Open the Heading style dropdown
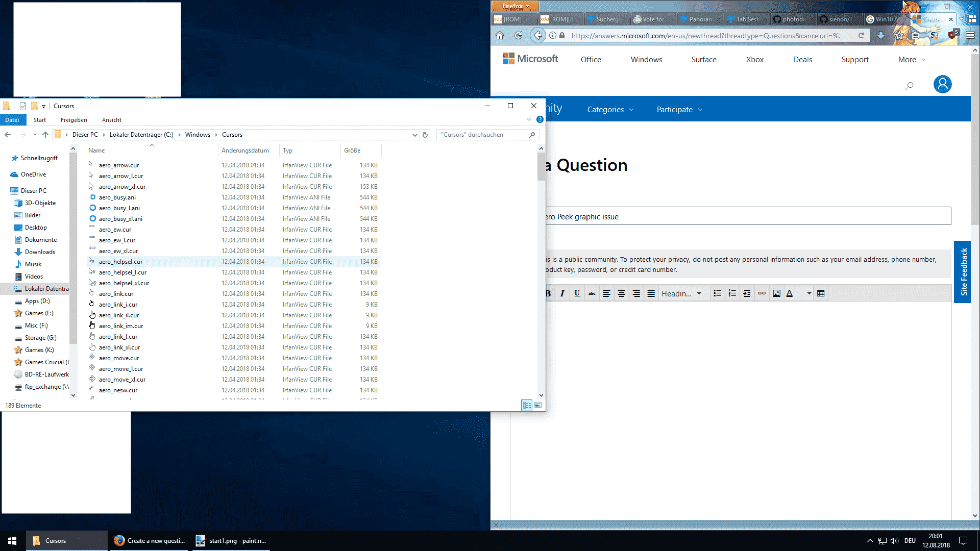The image size is (980, 551). coord(681,293)
